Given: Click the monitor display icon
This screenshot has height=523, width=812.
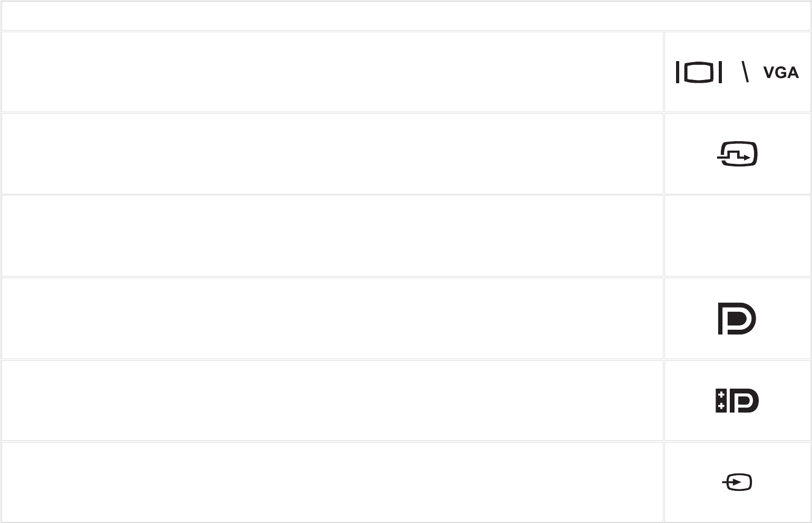Looking at the screenshot, I should [699, 72].
